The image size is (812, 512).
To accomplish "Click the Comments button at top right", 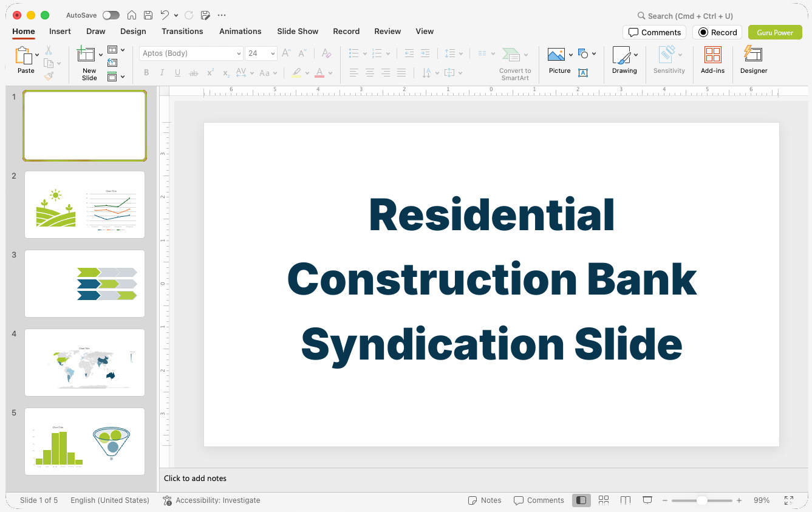I will coord(654,33).
